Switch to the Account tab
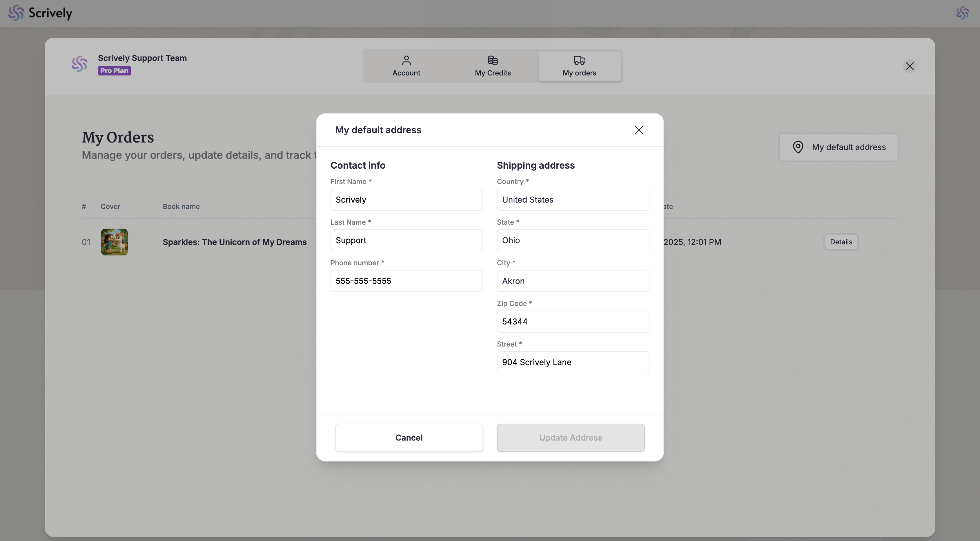Viewport: 980px width, 541px height. click(406, 66)
